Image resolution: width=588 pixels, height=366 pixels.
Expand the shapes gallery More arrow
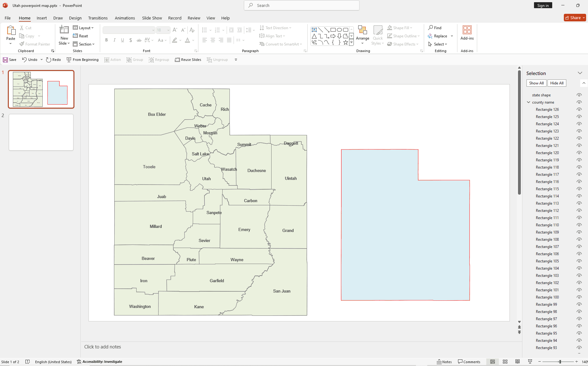352,42
